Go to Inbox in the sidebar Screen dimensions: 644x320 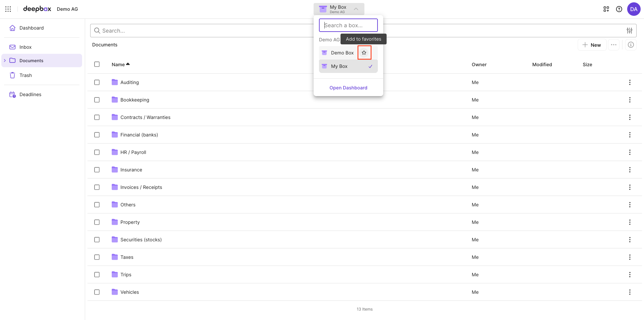point(25,47)
